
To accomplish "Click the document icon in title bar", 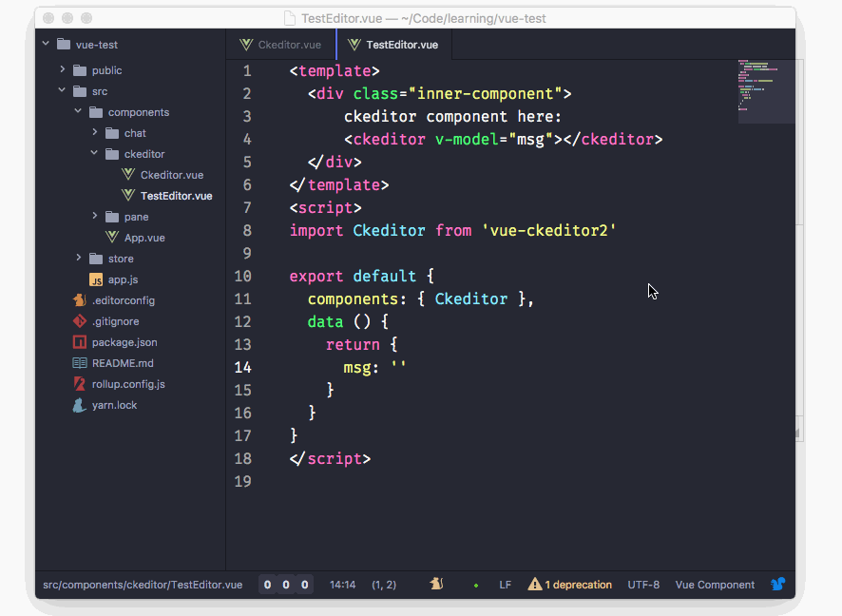I will (x=290, y=18).
